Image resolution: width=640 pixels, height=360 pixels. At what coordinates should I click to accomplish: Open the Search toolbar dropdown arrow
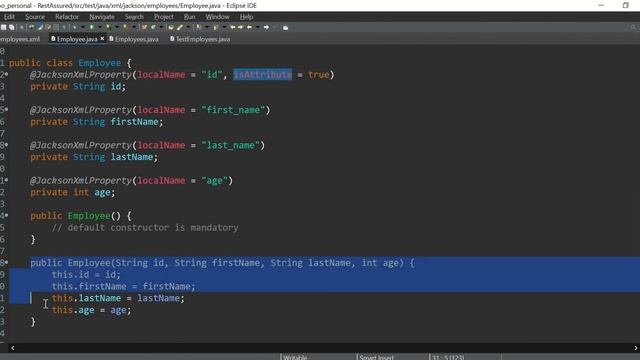[x=188, y=27]
